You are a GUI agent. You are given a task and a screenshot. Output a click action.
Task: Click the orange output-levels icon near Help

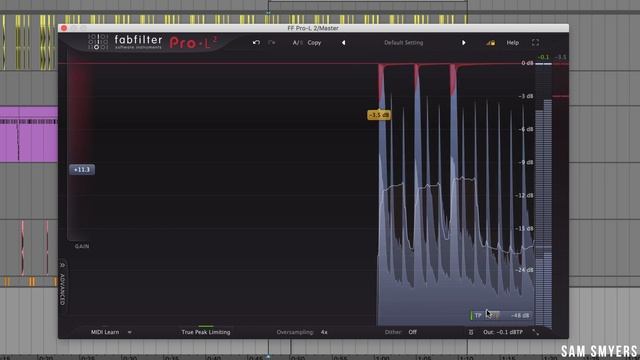click(x=491, y=42)
